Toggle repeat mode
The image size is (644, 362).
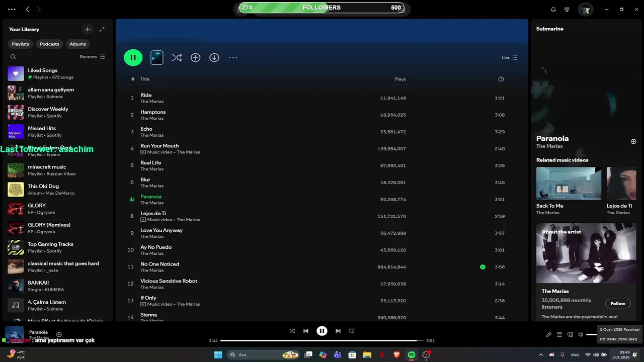(x=352, y=331)
